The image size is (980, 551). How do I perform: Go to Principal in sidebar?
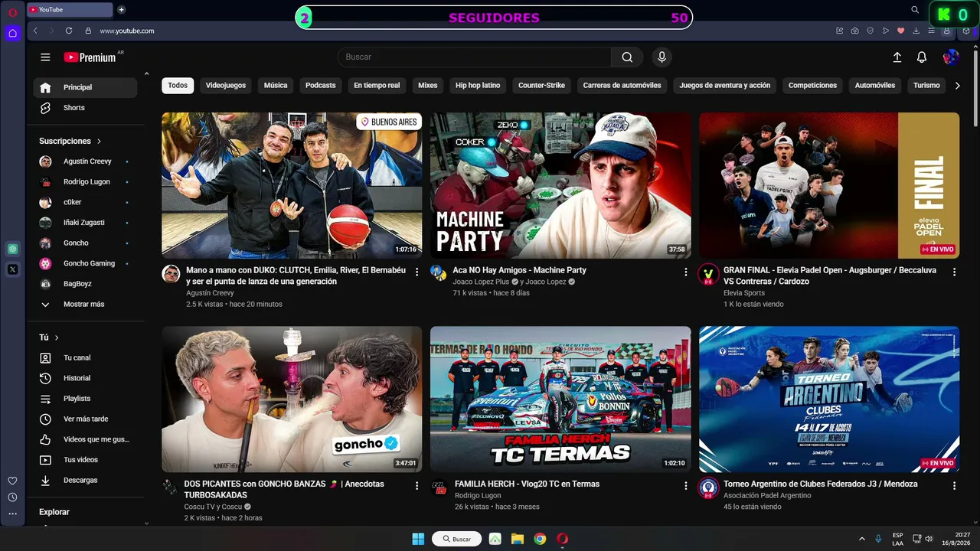point(85,88)
